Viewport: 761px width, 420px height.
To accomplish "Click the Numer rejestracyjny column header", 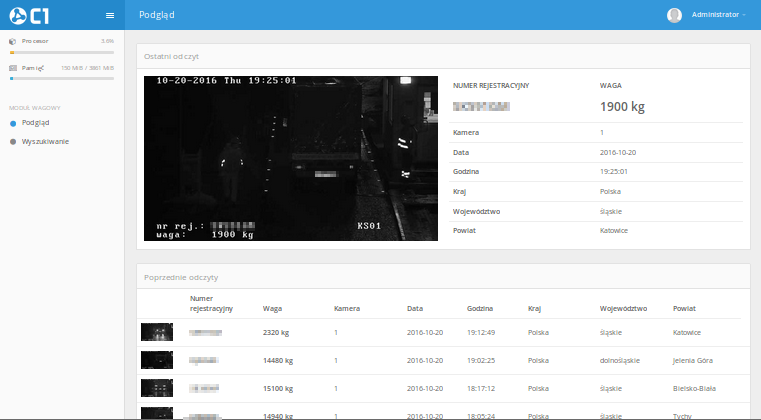I will point(211,303).
